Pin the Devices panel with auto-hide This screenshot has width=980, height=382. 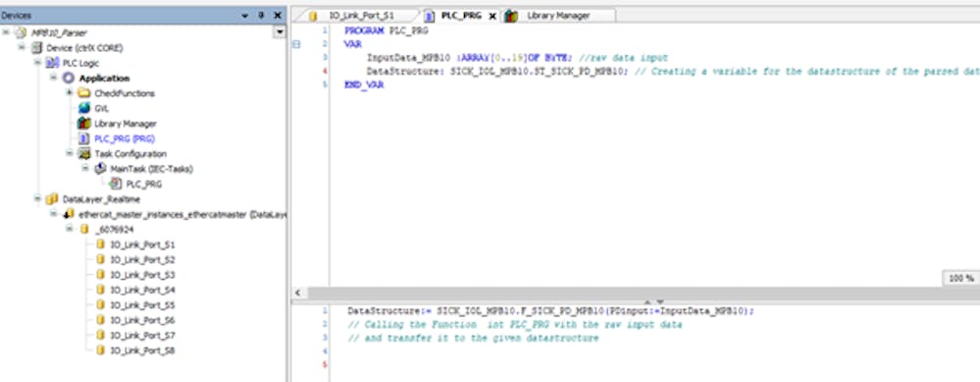(x=261, y=15)
